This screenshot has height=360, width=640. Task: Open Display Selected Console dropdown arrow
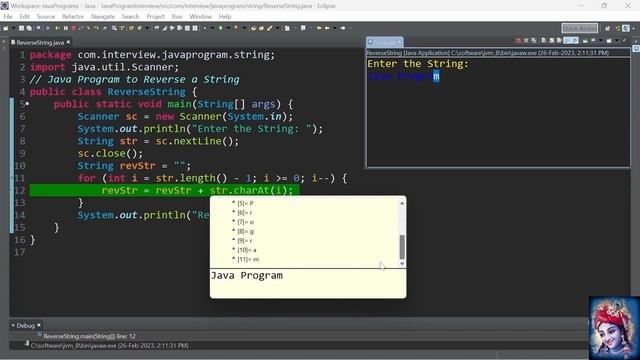click(601, 40)
